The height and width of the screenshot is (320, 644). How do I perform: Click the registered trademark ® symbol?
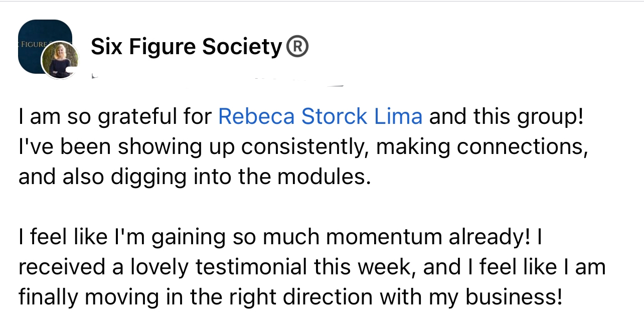tap(297, 47)
